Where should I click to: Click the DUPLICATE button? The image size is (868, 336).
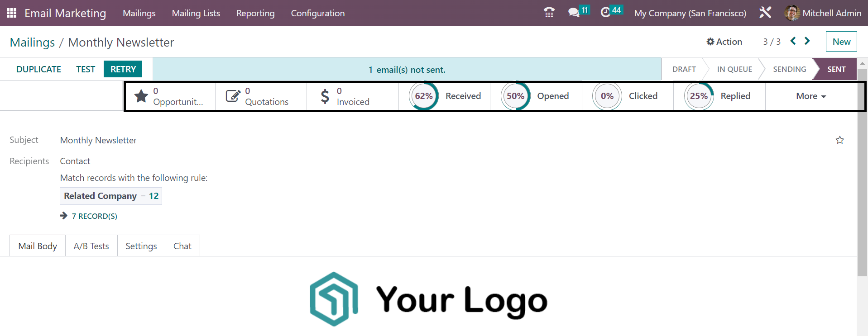38,69
